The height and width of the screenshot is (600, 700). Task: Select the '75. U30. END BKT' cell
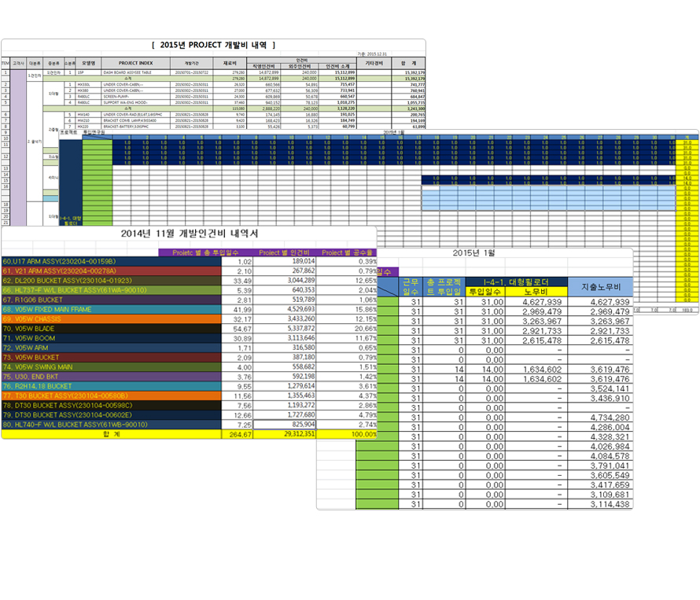(112, 377)
